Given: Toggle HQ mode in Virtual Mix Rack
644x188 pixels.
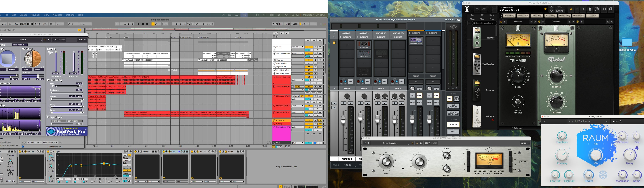Looking at the screenshot, I should [604, 9].
